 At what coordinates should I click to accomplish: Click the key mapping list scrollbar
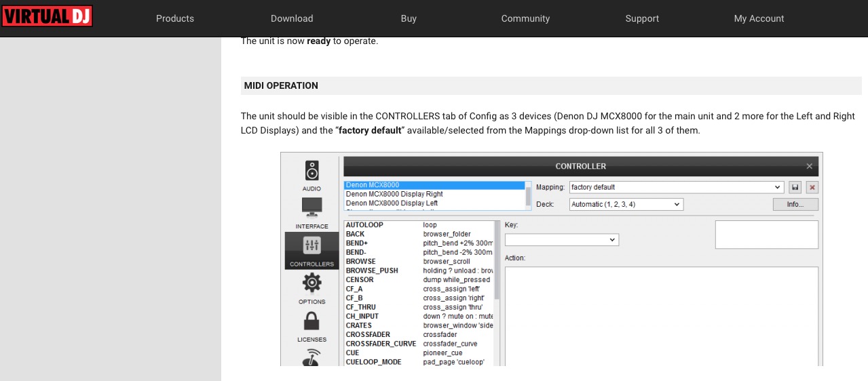tap(497, 260)
